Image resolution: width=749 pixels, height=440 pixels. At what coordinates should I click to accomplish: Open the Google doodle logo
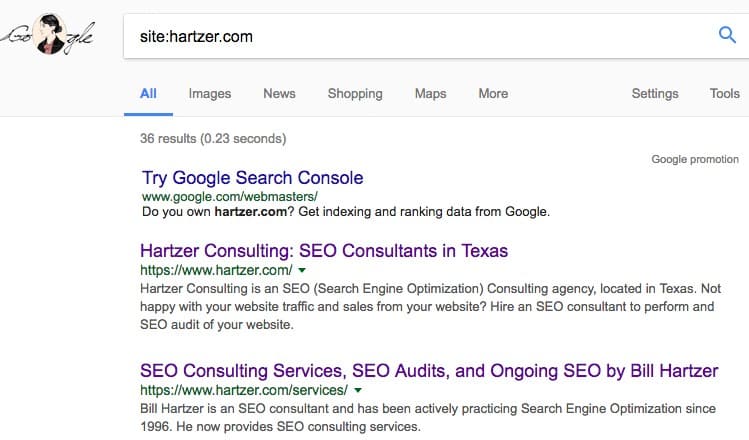pyautogui.click(x=48, y=34)
